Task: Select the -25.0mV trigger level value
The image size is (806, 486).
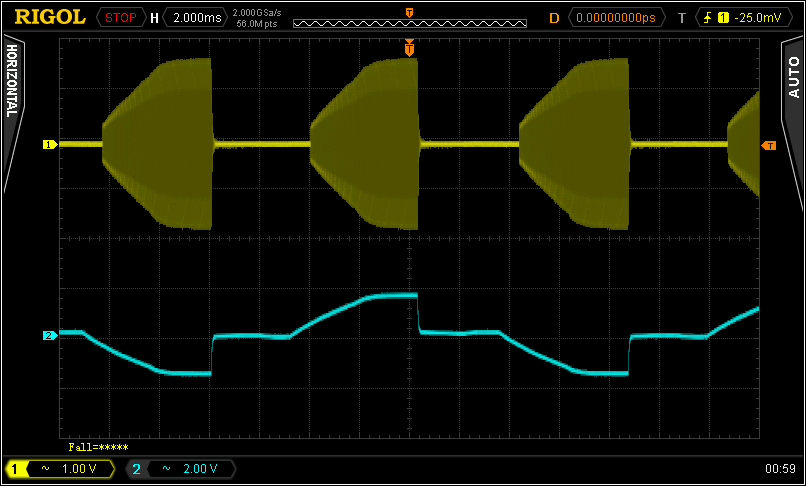Action: 758,18
